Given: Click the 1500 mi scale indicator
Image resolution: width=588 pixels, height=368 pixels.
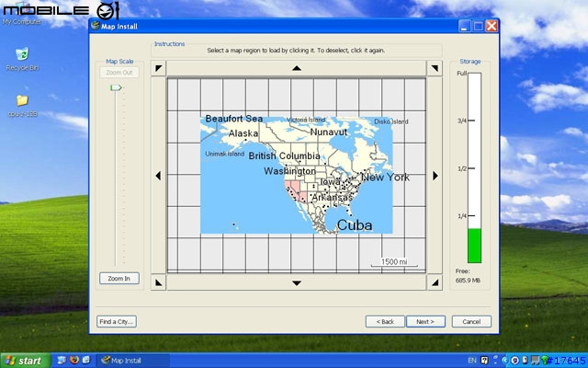Looking at the screenshot, I should (394, 262).
